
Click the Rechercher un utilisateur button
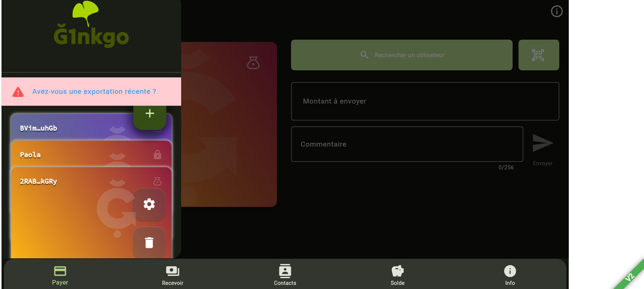click(402, 55)
